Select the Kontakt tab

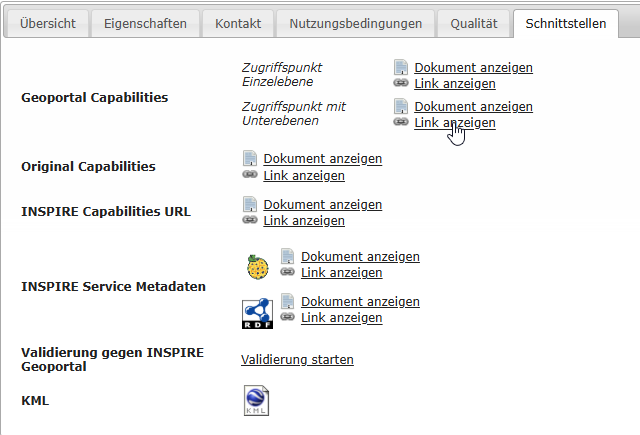pyautogui.click(x=238, y=24)
